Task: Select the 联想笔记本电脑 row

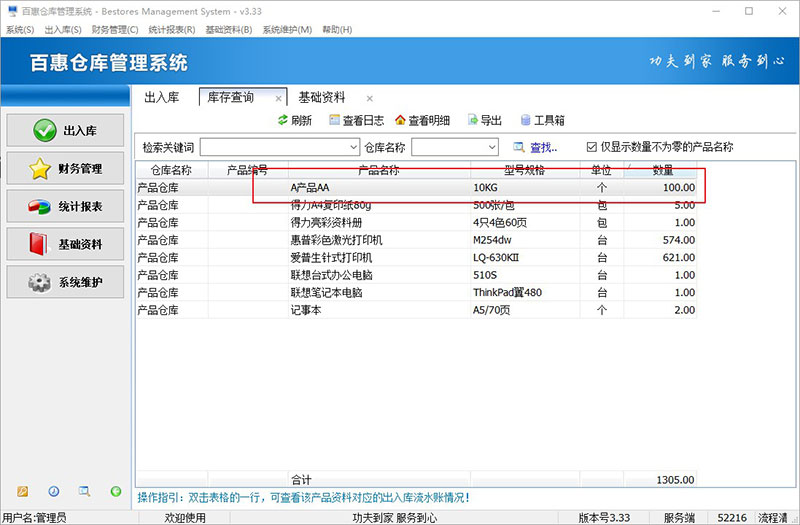Action: point(416,292)
